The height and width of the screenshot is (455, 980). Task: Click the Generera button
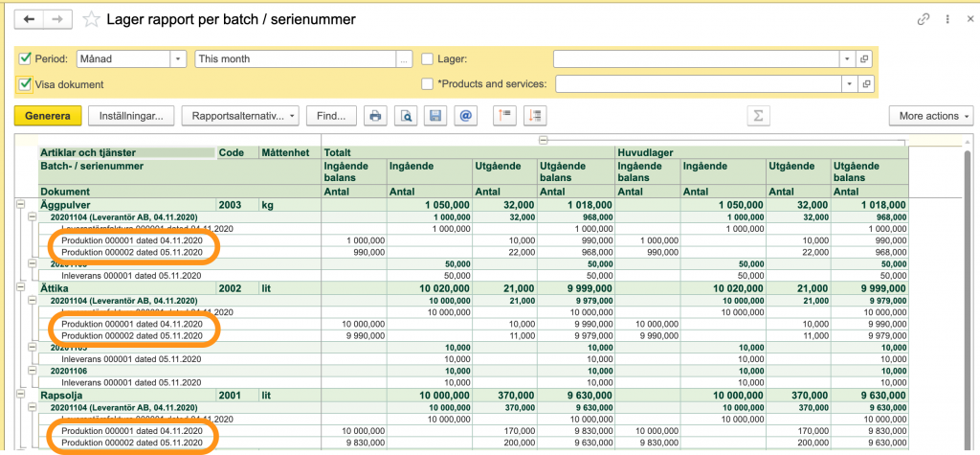pos(48,116)
